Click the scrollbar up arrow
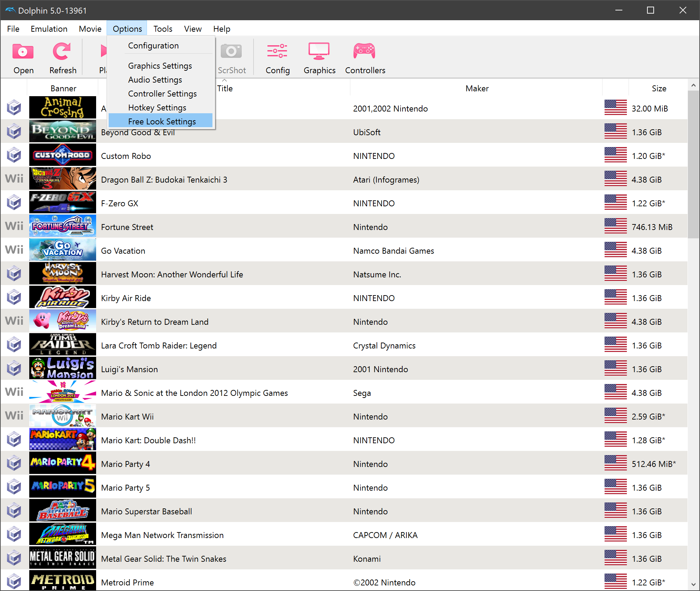 (693, 85)
